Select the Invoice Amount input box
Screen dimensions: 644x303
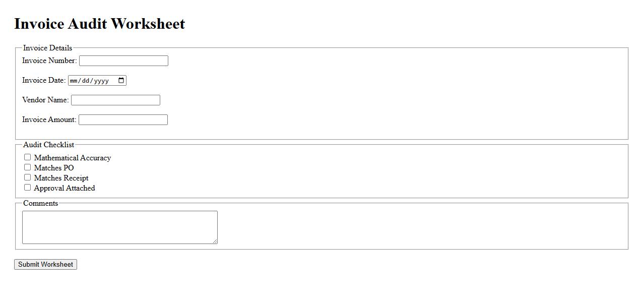pyautogui.click(x=123, y=120)
